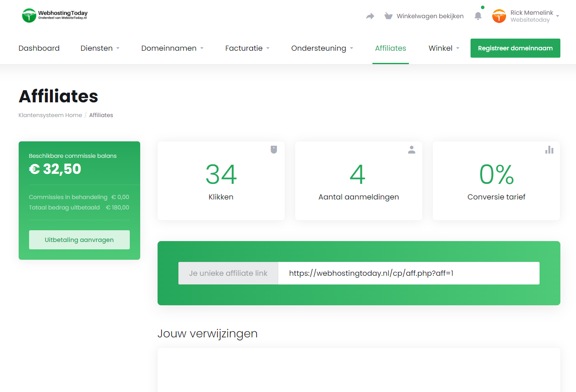Image resolution: width=576 pixels, height=392 pixels.
Task: Click the tag icon on Klikken card
Action: 274,150
